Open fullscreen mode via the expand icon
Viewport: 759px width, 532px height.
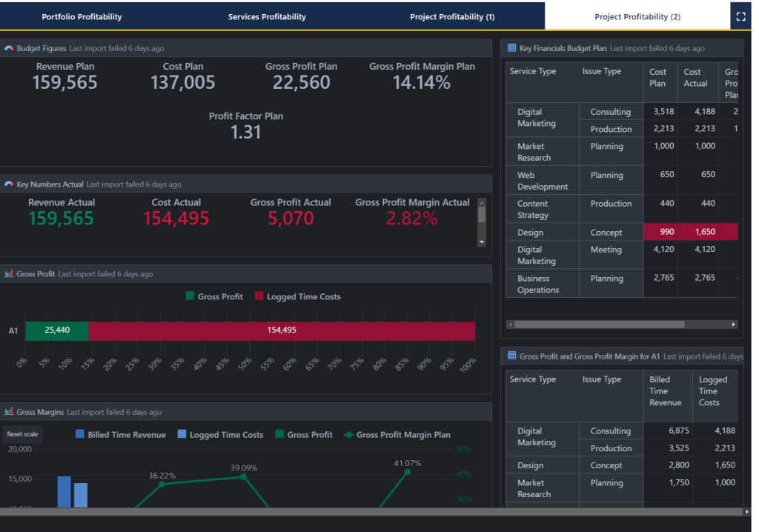coord(741,15)
